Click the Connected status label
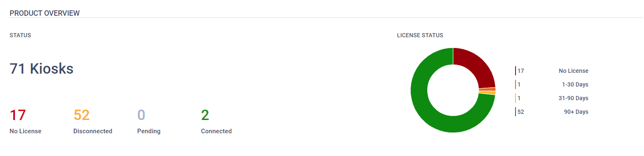The height and width of the screenshot is (156, 644). click(x=216, y=131)
